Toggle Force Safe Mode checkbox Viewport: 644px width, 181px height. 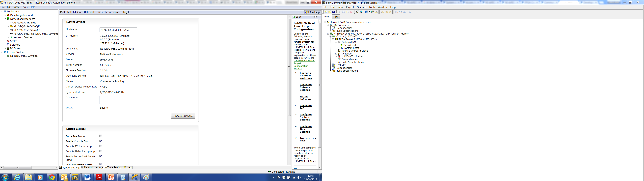[101, 136]
